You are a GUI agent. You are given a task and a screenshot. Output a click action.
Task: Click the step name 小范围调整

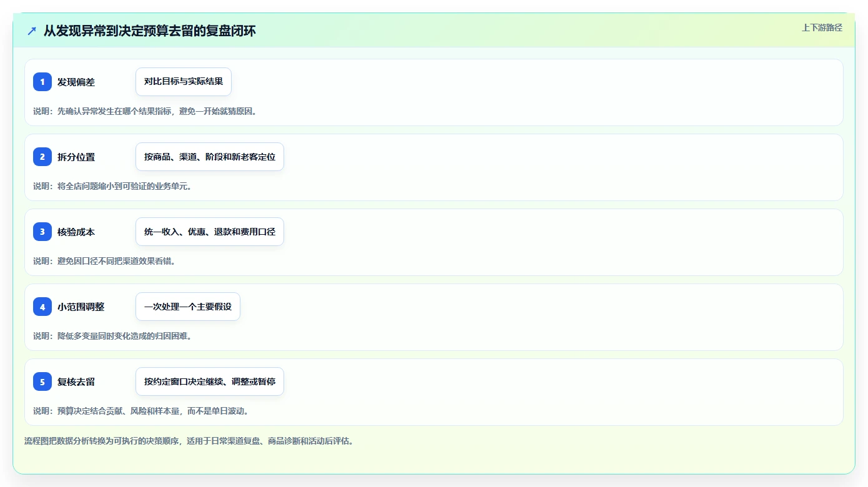[81, 307]
